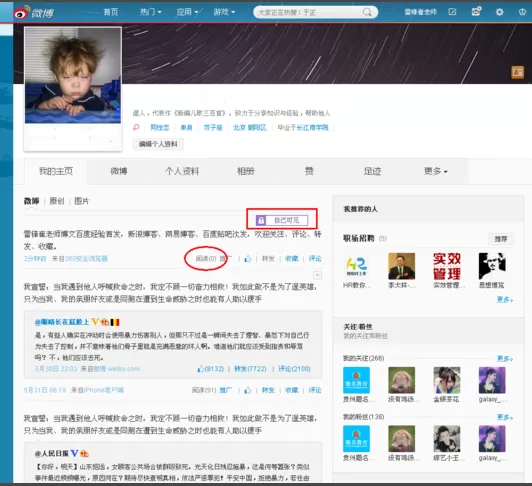Screen dimensions: 532x486
Task: Open the 思想博览 recommended user avatar
Action: [x=492, y=266]
